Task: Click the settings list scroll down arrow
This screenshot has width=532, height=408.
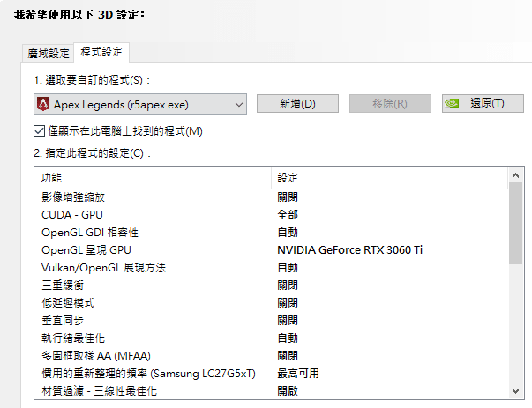Action: [516, 391]
